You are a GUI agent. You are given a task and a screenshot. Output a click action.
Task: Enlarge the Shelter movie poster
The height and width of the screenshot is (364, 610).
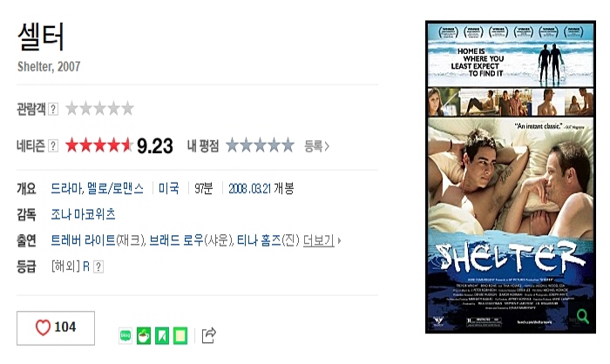[511, 177]
